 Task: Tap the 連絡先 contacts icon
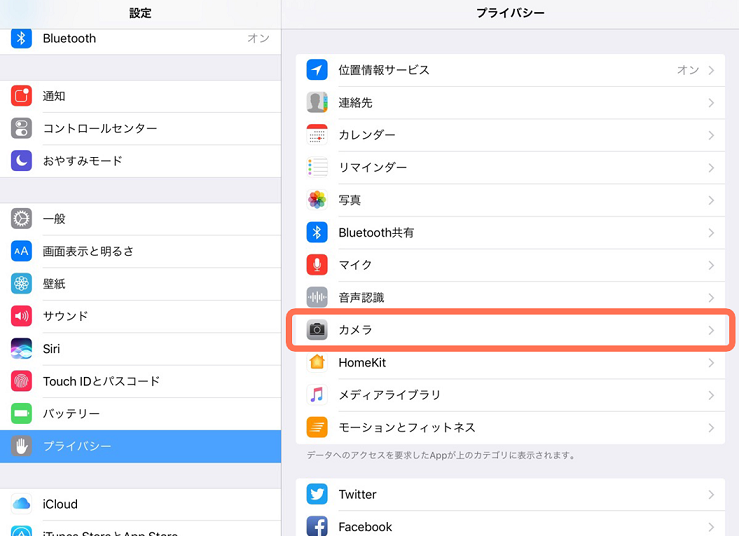point(317,102)
